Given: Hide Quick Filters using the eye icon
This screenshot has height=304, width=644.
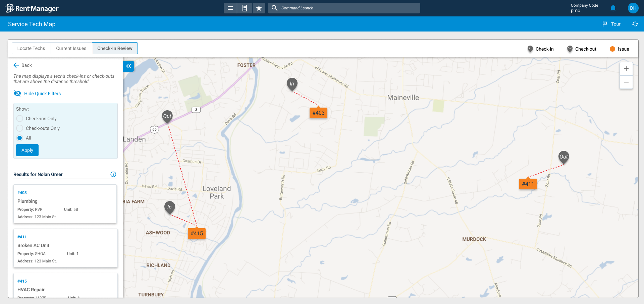Looking at the screenshot, I should tap(17, 93).
